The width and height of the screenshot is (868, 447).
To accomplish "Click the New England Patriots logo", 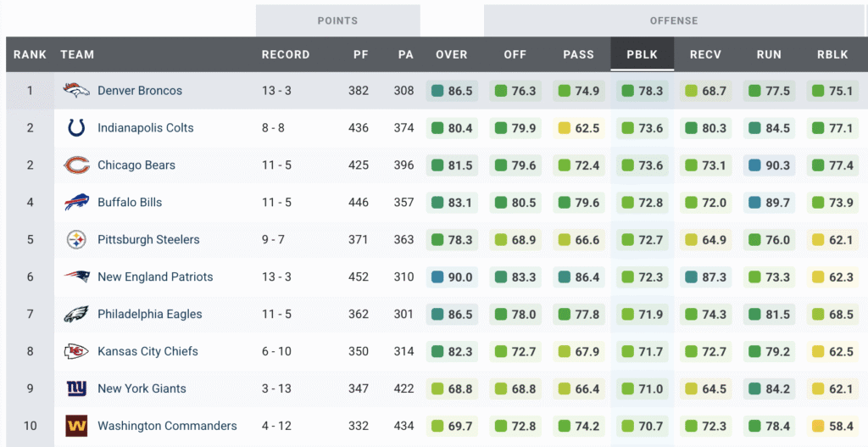I will 76,277.
